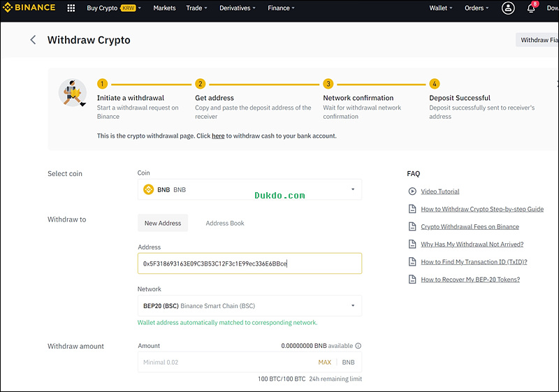Click the Binance logo
Viewport: 559px width, 392px height.
click(x=29, y=8)
